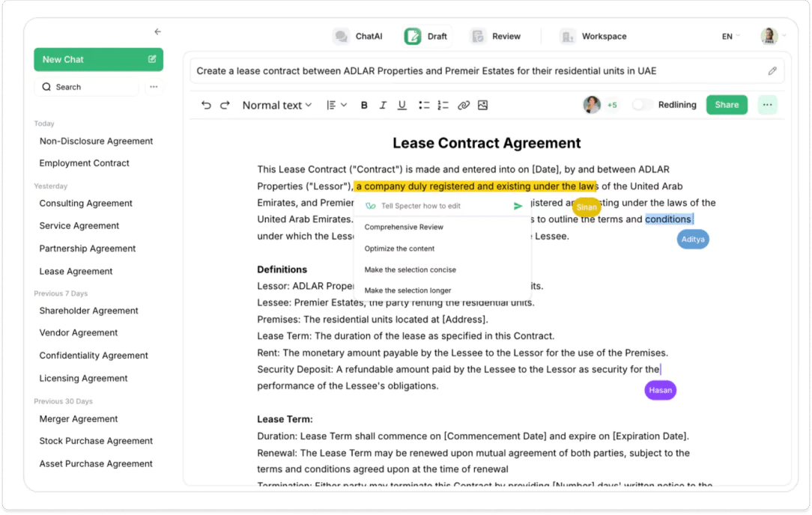The image size is (812, 515).
Task: Click the green Share button
Action: tap(727, 105)
